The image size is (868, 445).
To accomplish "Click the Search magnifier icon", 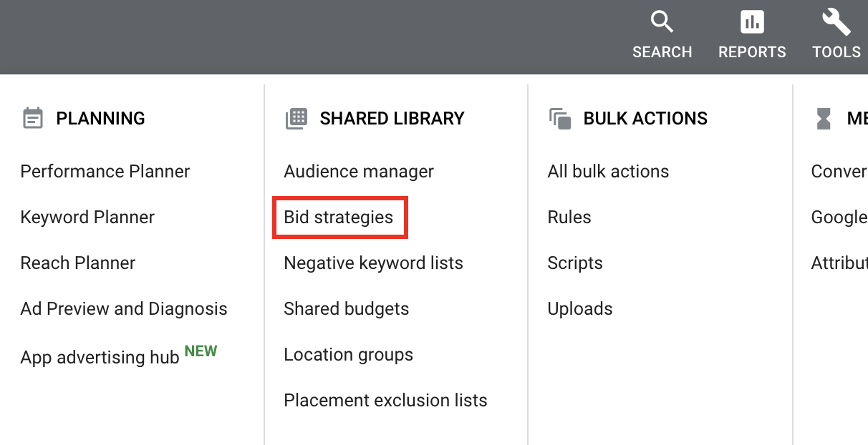I will point(662,22).
